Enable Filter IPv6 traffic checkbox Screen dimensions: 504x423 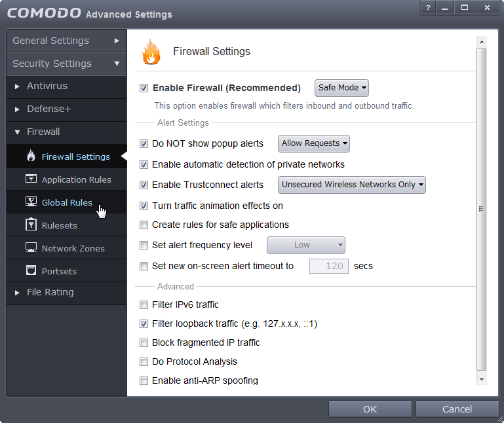(144, 304)
